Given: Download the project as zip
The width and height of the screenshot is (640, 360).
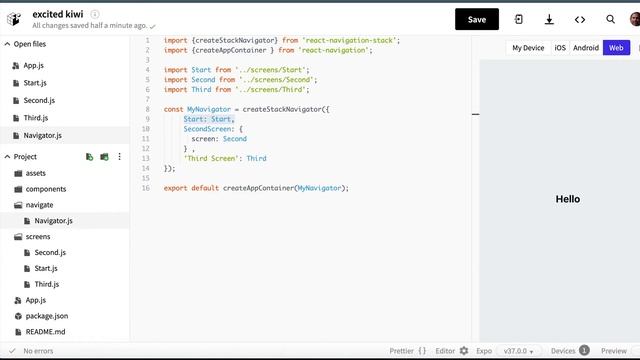Looking at the screenshot, I should (549, 19).
